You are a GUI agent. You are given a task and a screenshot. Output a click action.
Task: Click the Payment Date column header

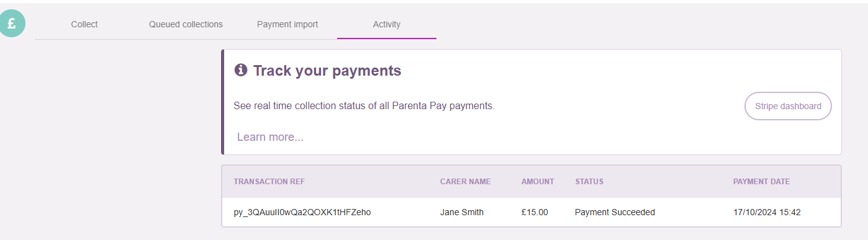[x=761, y=182]
